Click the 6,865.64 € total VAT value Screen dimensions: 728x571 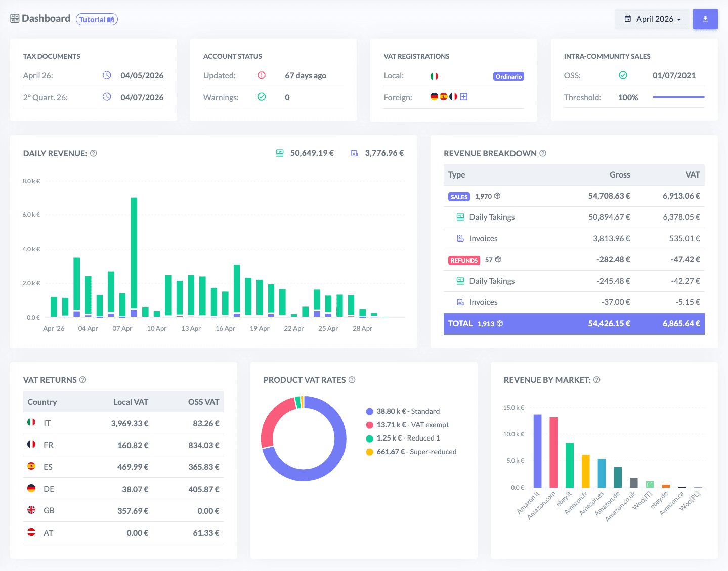coord(681,323)
